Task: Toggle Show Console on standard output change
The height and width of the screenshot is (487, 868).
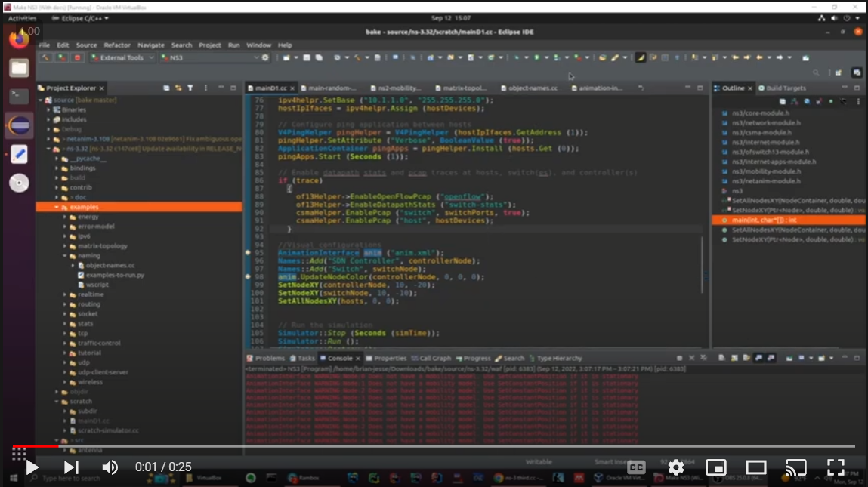Action: (x=758, y=358)
